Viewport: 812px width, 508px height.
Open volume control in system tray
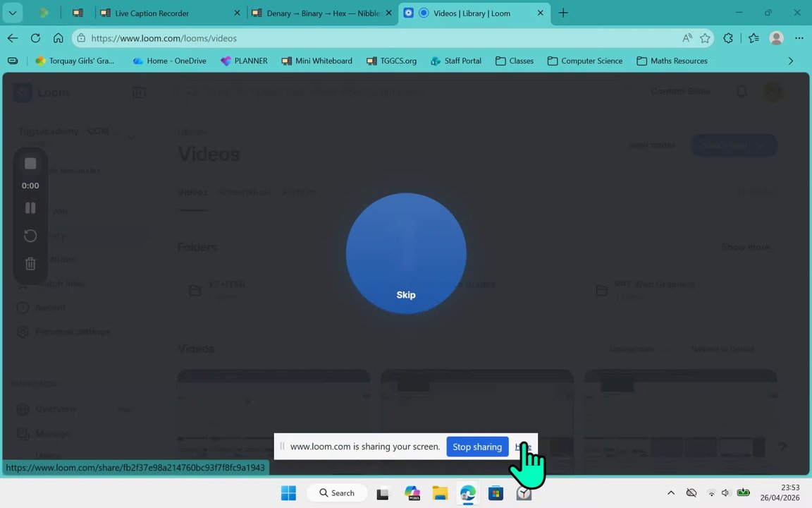point(726,493)
